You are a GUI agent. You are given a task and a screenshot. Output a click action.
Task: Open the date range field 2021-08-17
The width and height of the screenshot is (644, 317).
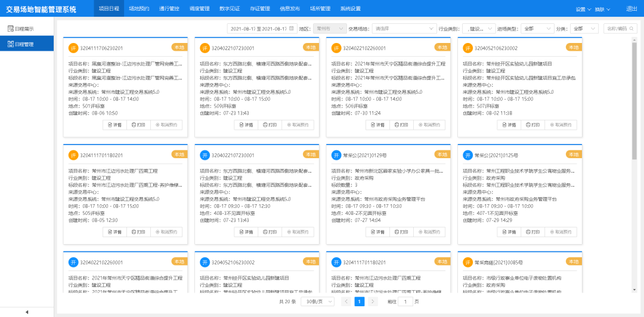(262, 29)
